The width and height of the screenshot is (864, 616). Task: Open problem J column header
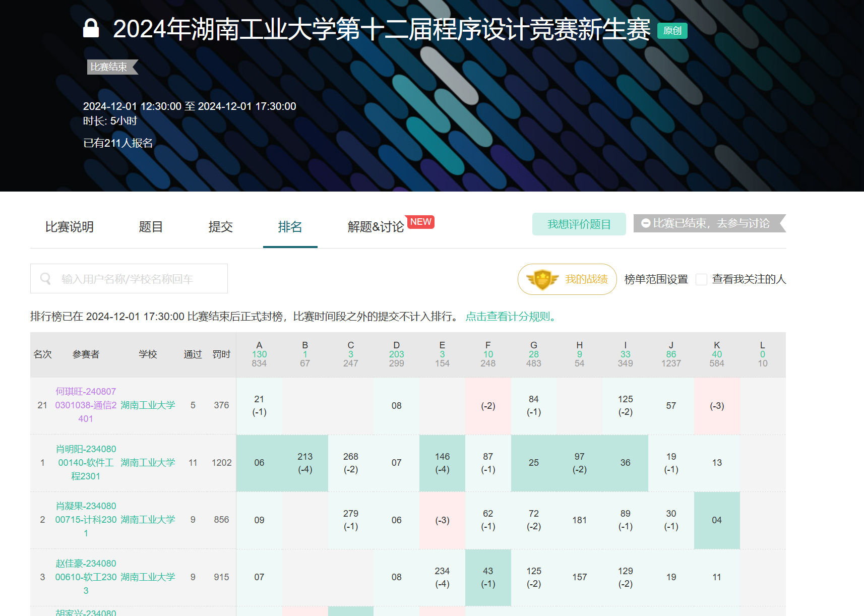click(x=671, y=345)
